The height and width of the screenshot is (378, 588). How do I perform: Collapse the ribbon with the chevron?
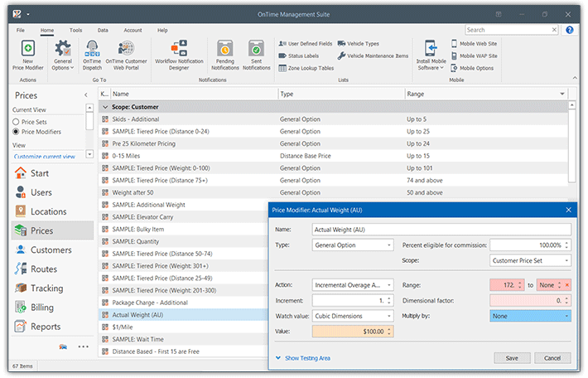pyautogui.click(x=575, y=78)
